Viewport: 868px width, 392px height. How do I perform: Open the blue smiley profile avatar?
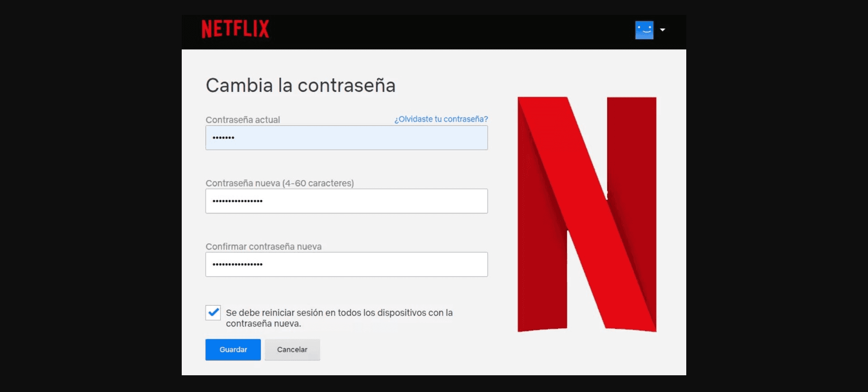[x=644, y=30]
